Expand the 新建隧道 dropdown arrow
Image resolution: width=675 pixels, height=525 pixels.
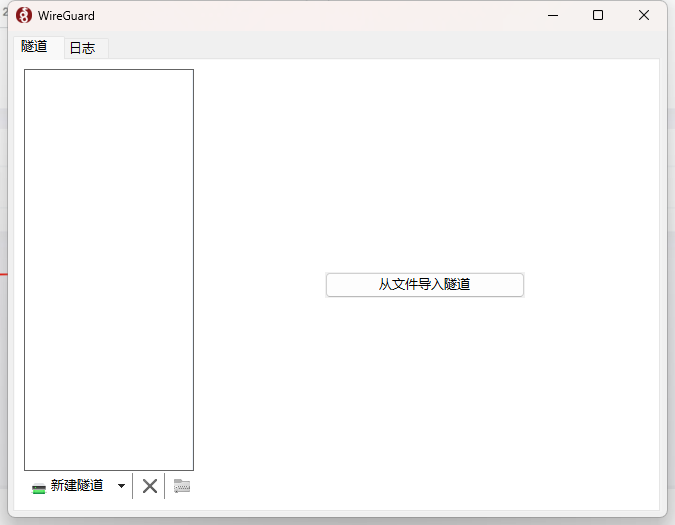pyautogui.click(x=121, y=486)
